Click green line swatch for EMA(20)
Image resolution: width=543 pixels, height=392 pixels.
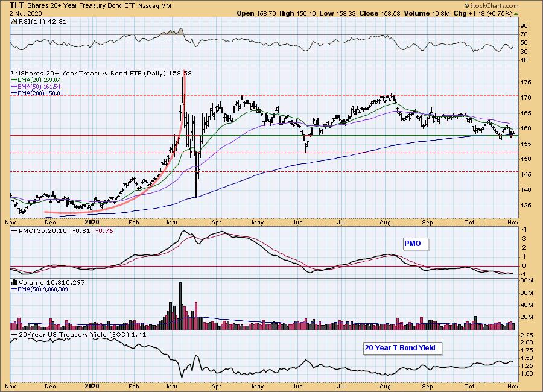pos(14,80)
